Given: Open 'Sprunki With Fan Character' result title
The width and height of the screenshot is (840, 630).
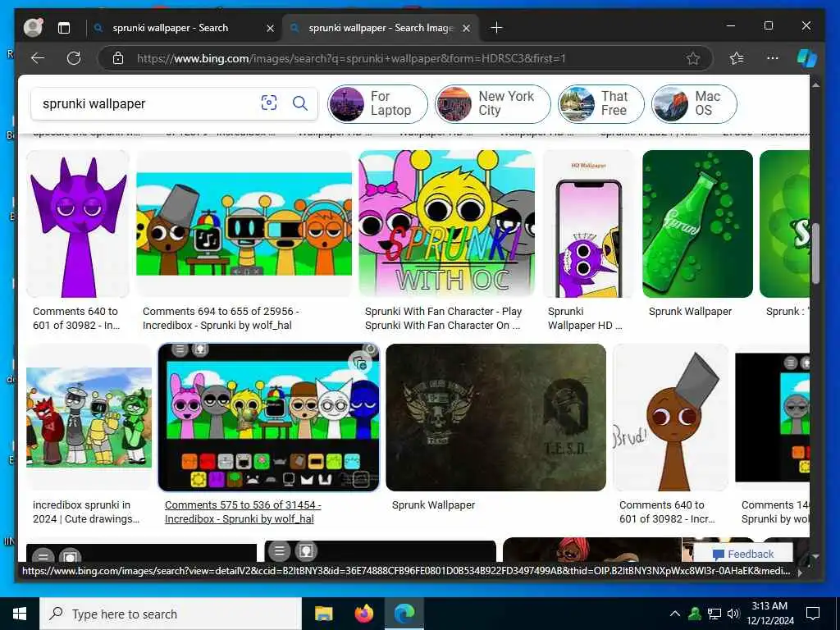Looking at the screenshot, I should (x=443, y=318).
